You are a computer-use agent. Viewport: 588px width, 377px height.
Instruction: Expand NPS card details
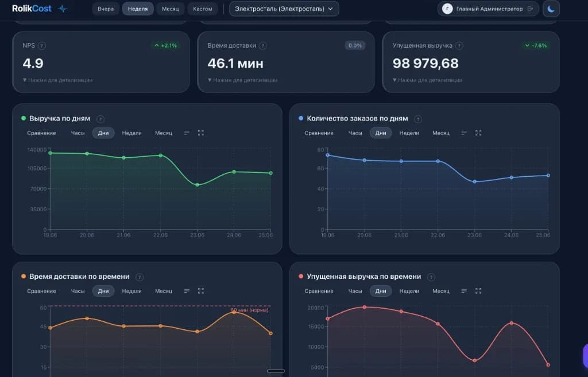[57, 80]
